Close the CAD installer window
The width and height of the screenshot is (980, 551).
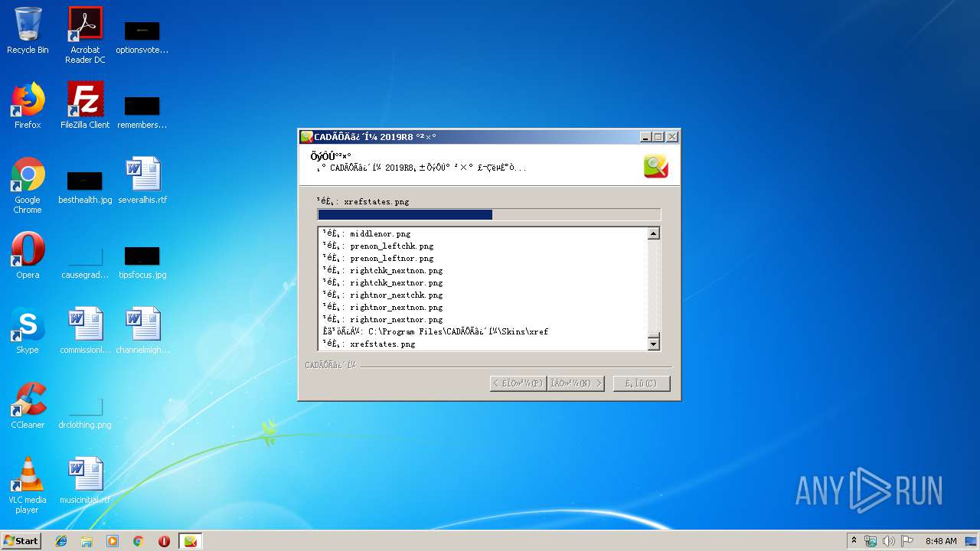671,137
